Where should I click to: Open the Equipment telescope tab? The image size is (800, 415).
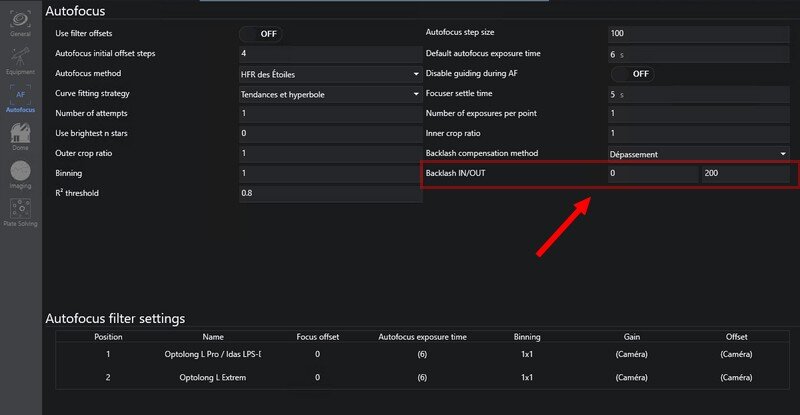tap(20, 61)
